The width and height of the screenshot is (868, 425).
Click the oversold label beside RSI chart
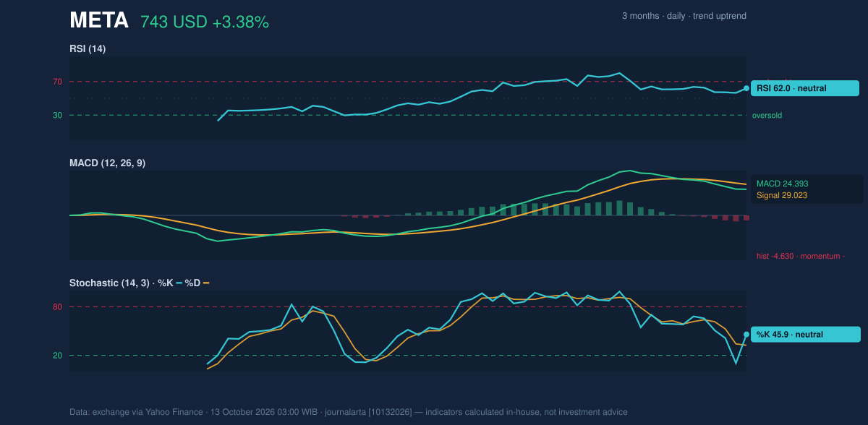click(x=767, y=115)
